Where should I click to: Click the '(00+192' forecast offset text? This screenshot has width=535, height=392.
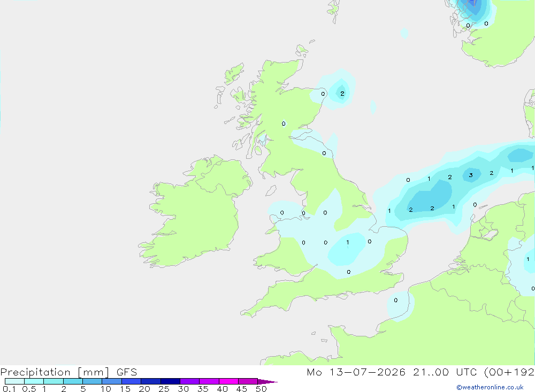(x=509, y=372)
